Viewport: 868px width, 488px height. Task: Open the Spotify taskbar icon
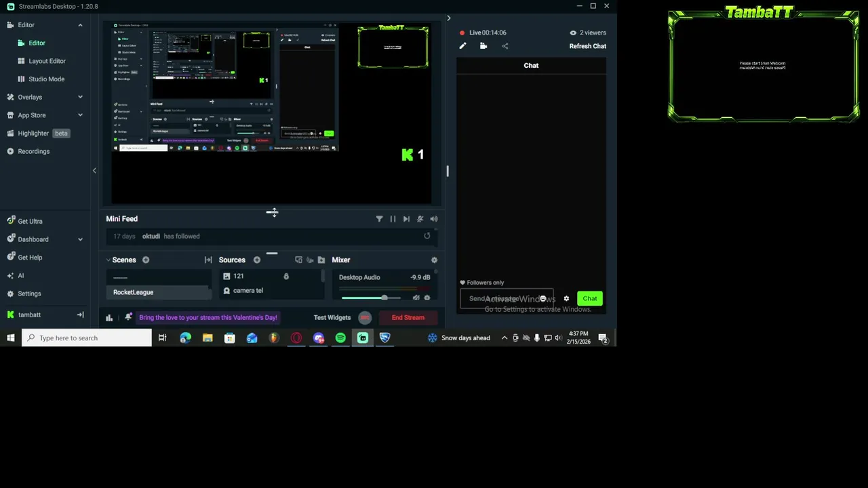pos(340,338)
